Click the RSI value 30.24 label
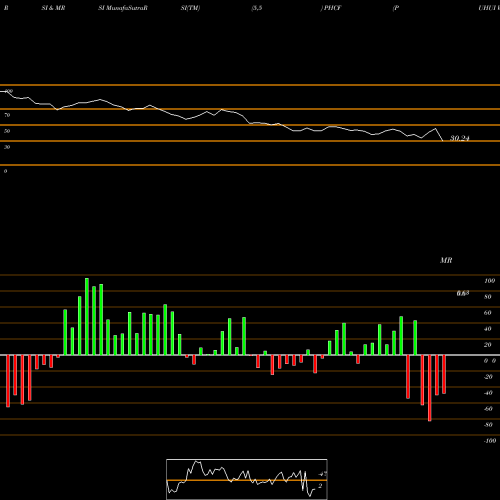Screen dimensions: 500x500 pos(460,138)
